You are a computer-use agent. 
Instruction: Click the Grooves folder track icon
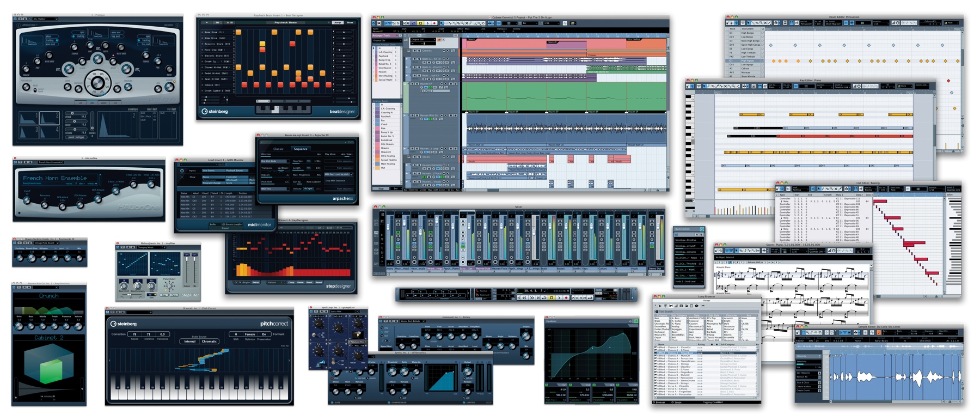pos(409,51)
